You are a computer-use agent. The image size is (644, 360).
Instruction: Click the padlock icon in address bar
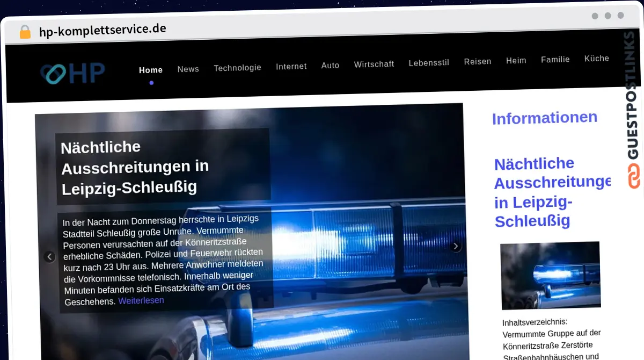(x=25, y=32)
